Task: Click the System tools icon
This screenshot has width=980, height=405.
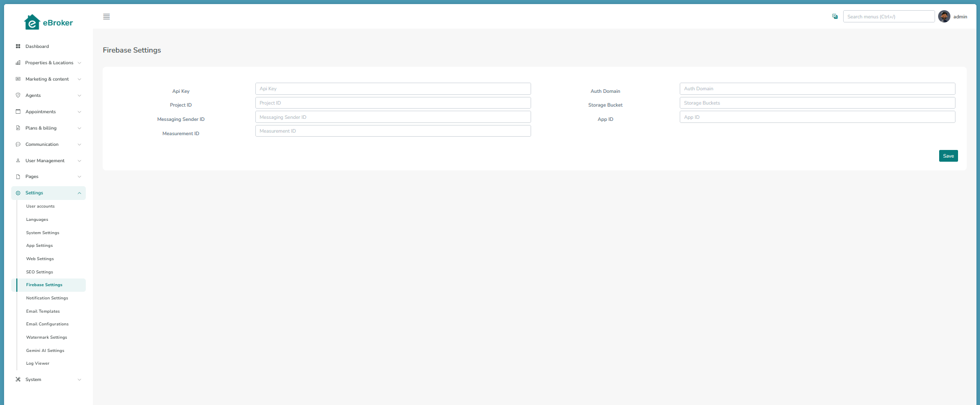Action: (18, 379)
